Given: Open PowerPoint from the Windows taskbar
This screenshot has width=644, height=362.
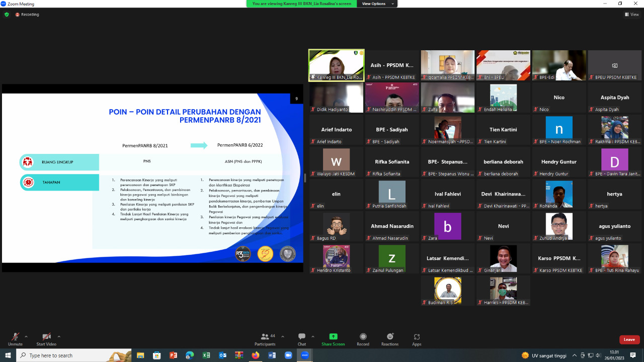Looking at the screenshot, I should [173, 355].
